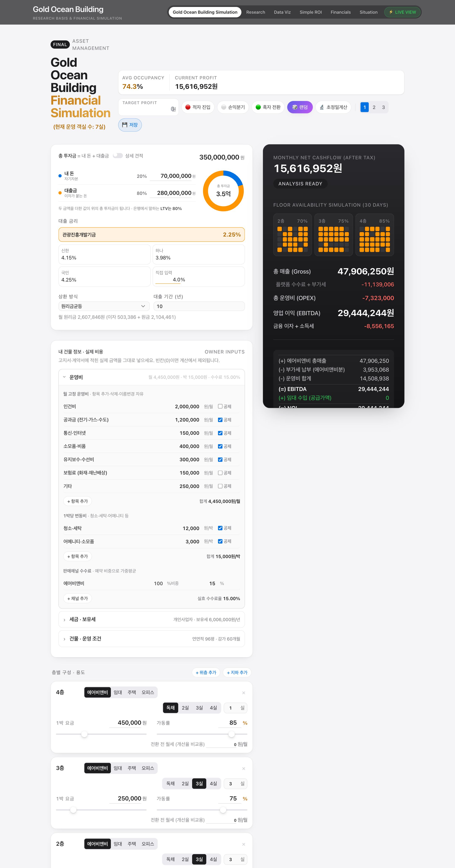Adjust the 3층 가동률 slider handle

point(223,810)
